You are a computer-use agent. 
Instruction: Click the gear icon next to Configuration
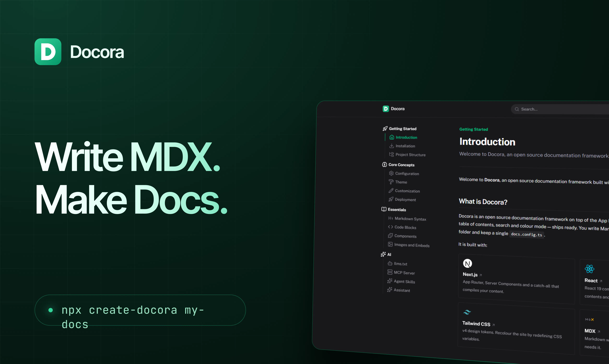391,173
